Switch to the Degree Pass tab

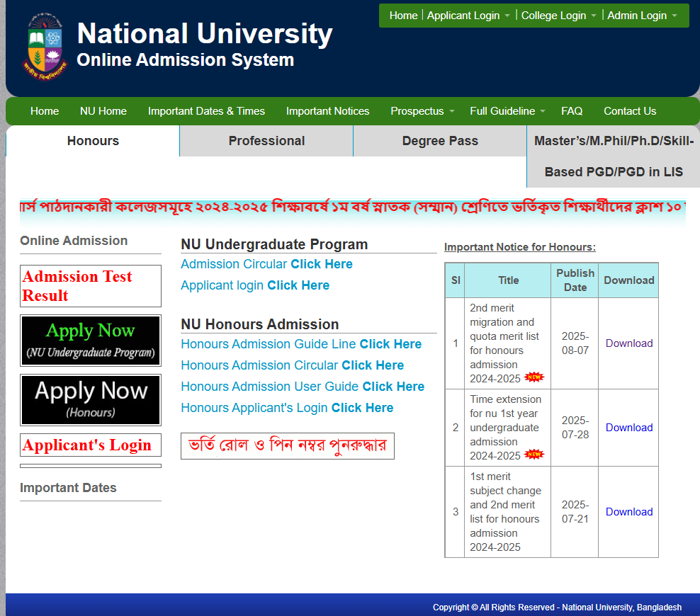click(x=440, y=141)
